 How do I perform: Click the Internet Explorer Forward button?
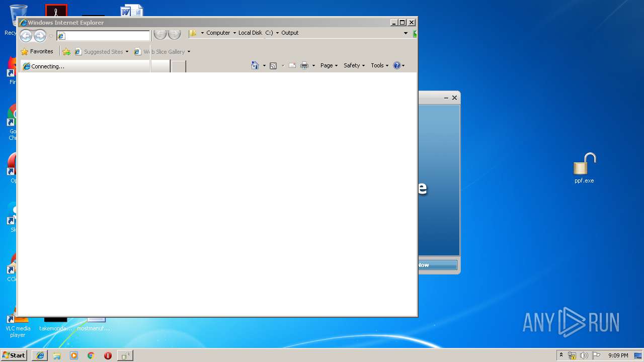point(40,36)
